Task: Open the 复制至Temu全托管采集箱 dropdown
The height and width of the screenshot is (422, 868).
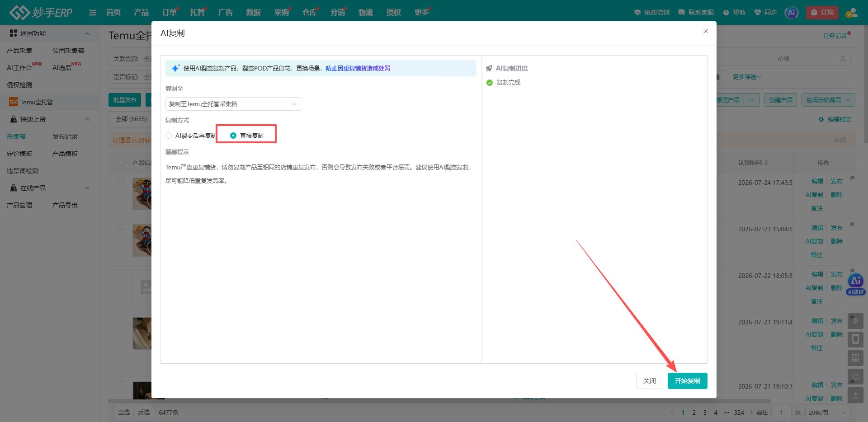Action: [x=233, y=104]
